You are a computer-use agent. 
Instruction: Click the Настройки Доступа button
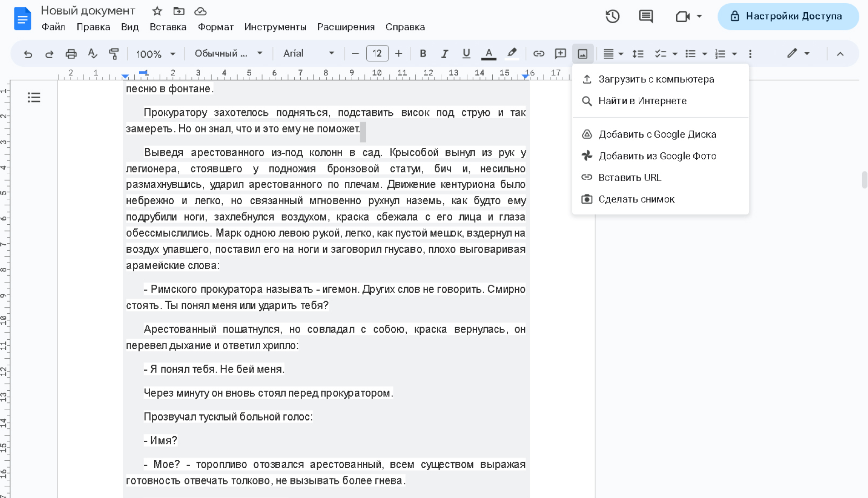(x=788, y=16)
